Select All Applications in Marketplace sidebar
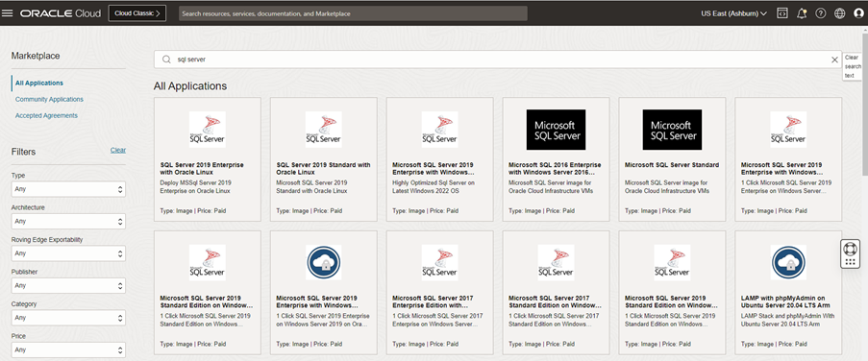The height and width of the screenshot is (361, 868). coord(39,83)
